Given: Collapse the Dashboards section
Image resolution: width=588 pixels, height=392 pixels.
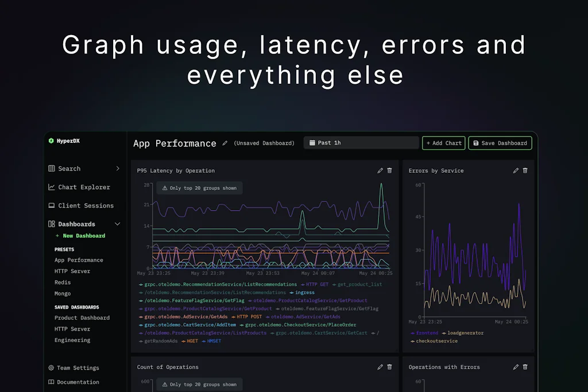Looking at the screenshot, I should (x=118, y=224).
